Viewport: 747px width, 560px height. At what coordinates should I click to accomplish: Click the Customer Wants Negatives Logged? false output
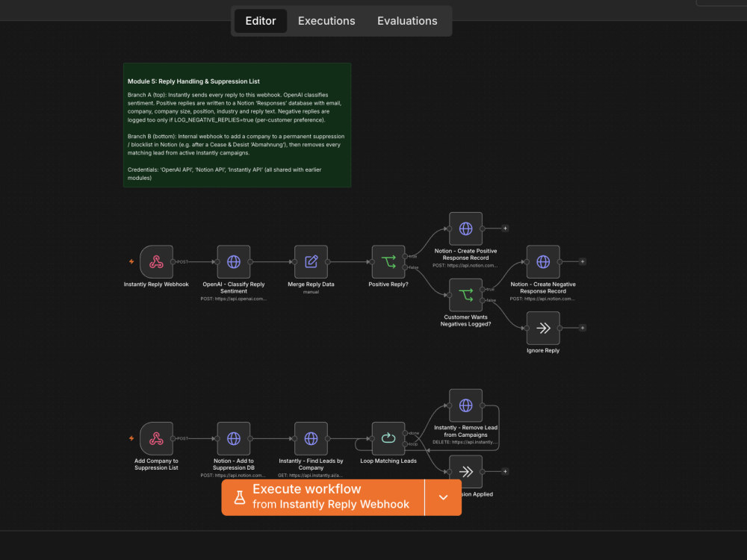pos(483,300)
